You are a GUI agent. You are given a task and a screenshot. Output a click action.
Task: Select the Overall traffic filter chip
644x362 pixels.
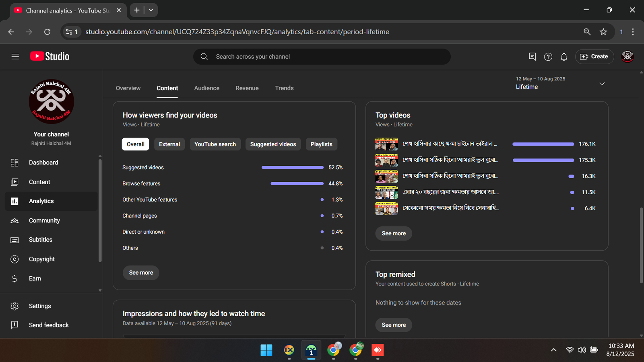pyautogui.click(x=136, y=144)
